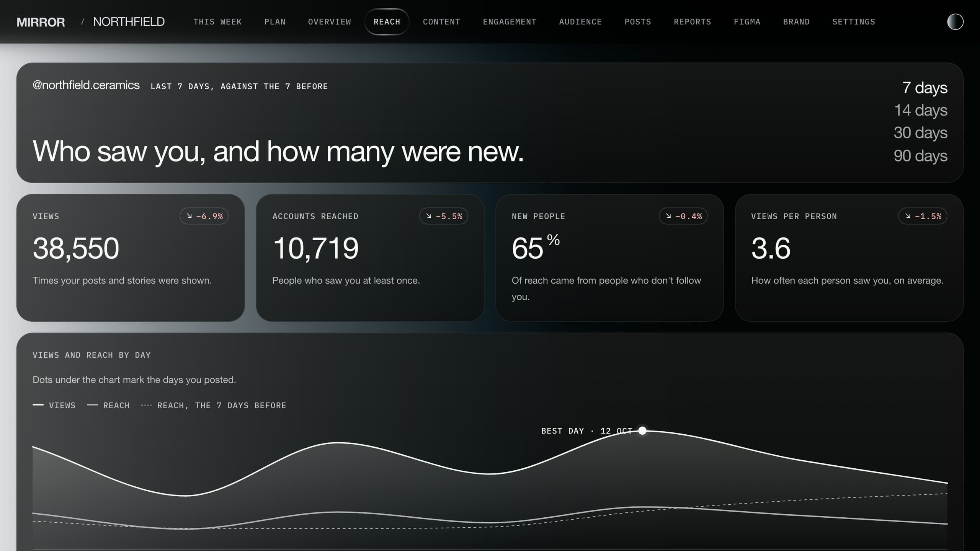Click the 10,719 accounts reached value
The width and height of the screenshot is (980, 551).
tap(315, 248)
